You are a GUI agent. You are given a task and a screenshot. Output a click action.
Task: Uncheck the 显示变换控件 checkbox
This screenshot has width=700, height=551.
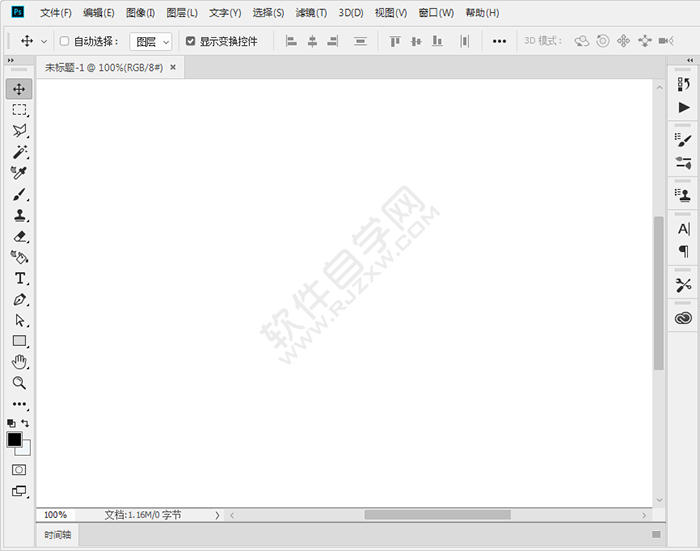191,41
